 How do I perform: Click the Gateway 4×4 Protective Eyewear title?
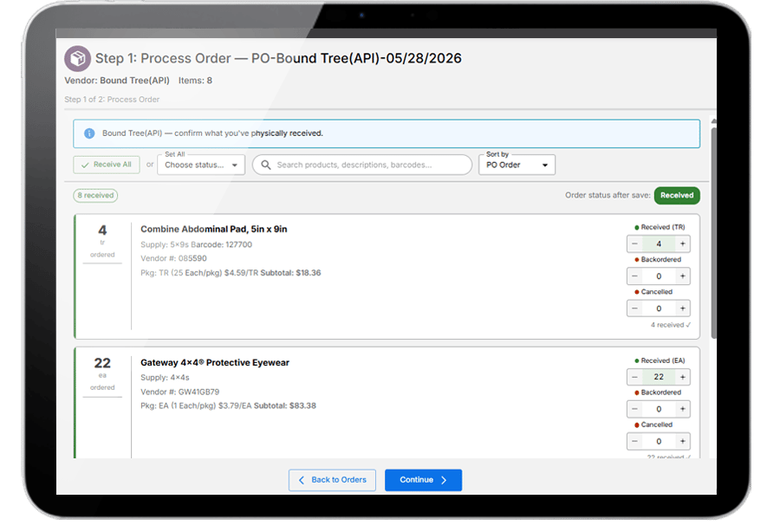[x=215, y=362]
